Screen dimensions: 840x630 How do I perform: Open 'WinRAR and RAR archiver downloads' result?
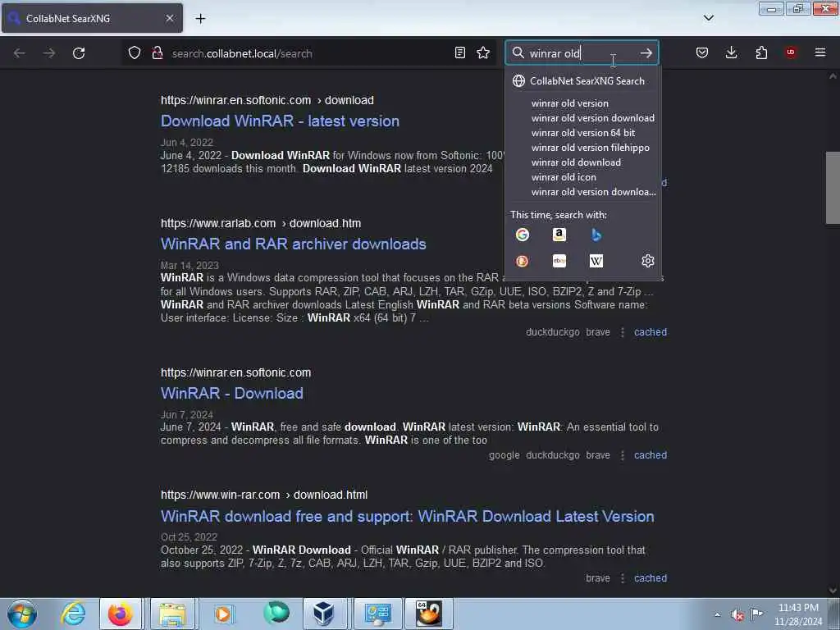click(293, 244)
